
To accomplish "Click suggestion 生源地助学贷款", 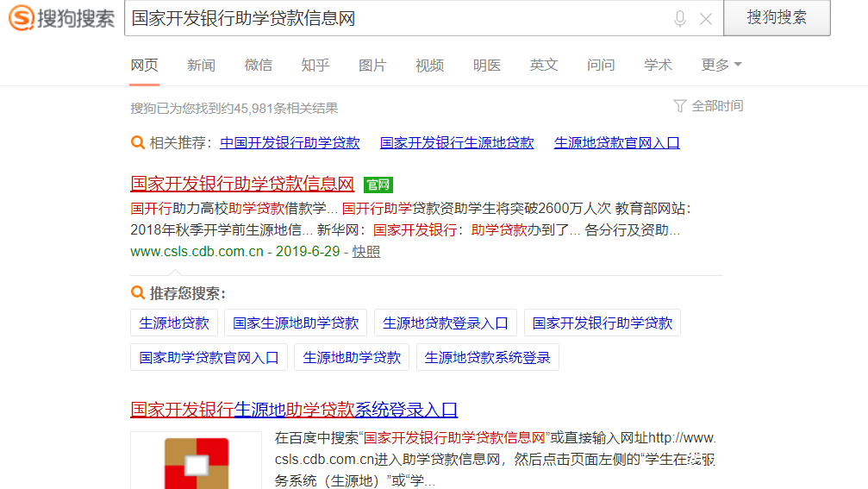I will pos(352,357).
